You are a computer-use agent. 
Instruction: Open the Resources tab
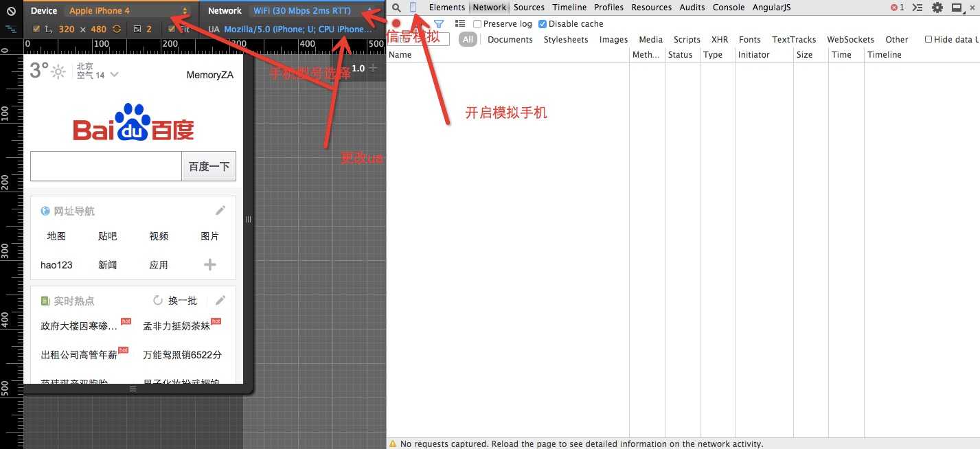(x=652, y=8)
